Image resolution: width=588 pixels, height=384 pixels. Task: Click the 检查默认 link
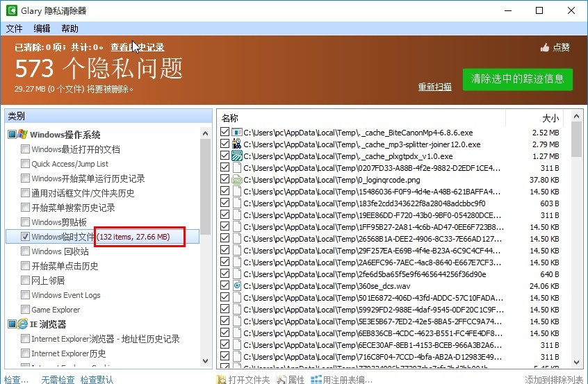(97, 380)
